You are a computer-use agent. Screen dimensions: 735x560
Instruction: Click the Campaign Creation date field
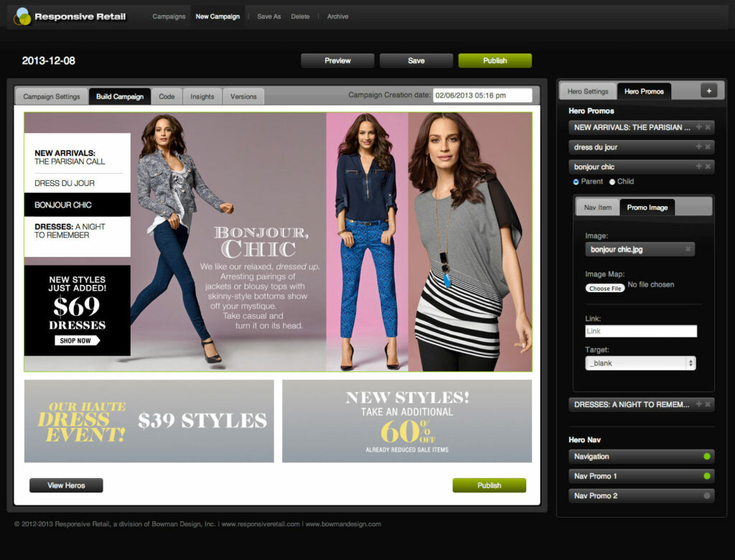coord(482,95)
